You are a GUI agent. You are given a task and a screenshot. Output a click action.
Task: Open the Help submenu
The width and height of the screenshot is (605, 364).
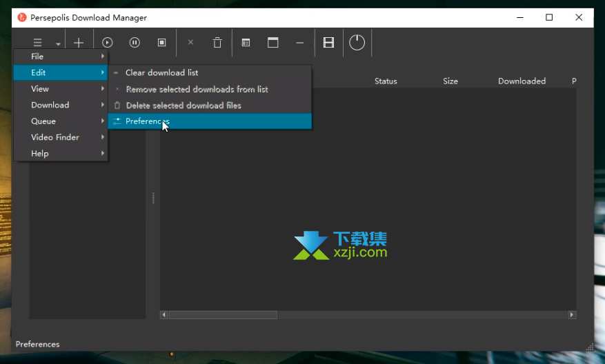61,154
